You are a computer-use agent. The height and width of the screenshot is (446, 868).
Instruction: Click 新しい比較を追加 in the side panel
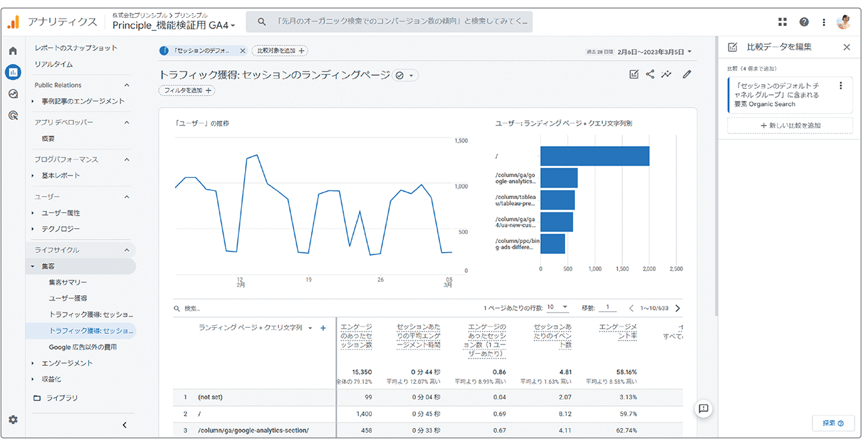[790, 126]
